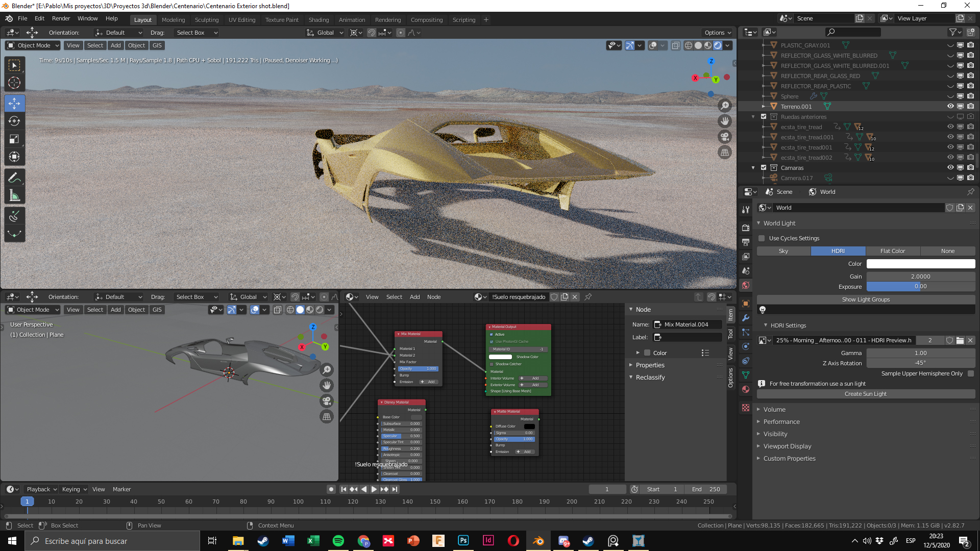Toggle camera view in main viewport
This screenshot has width=980, height=551.
pos(725,137)
